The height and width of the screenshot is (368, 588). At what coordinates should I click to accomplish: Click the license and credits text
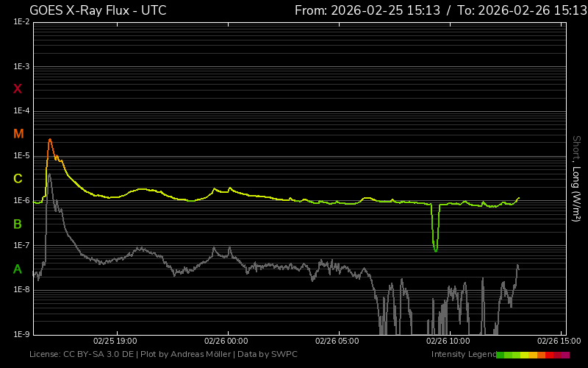point(163,355)
